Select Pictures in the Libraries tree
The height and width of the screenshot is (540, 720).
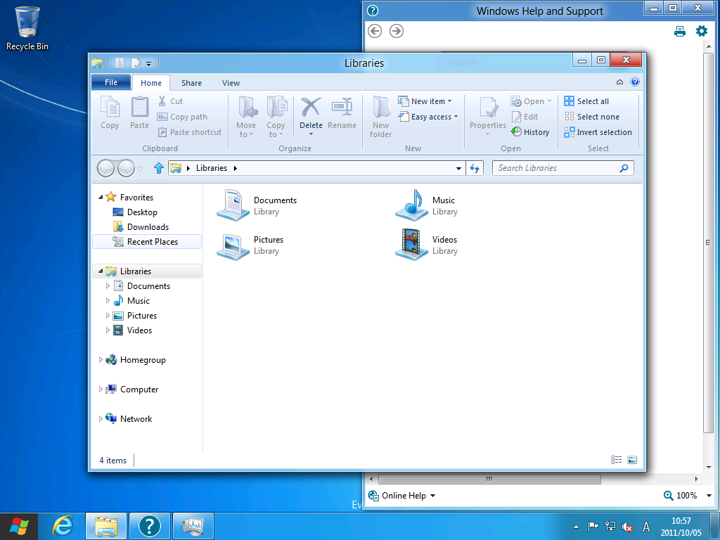[x=135, y=315]
